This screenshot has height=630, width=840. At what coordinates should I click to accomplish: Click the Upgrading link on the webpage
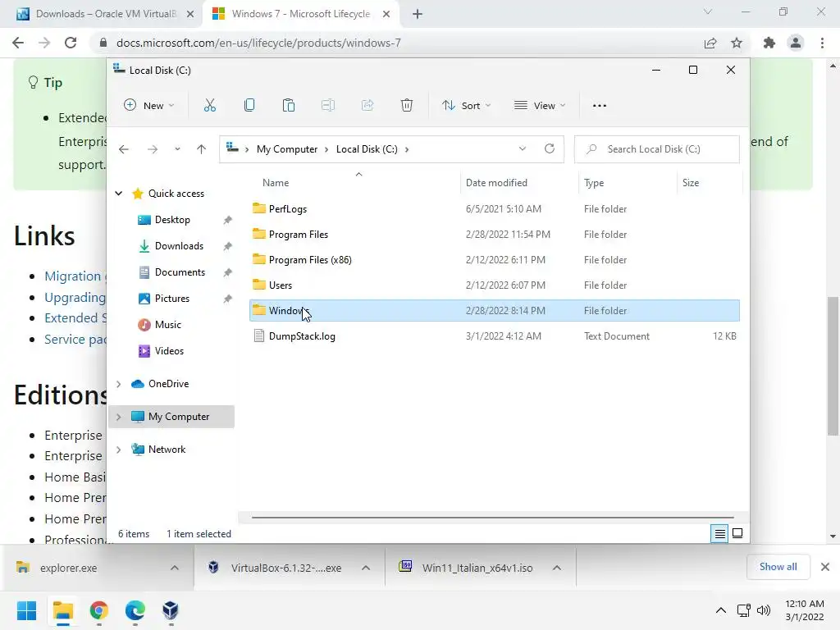75,297
